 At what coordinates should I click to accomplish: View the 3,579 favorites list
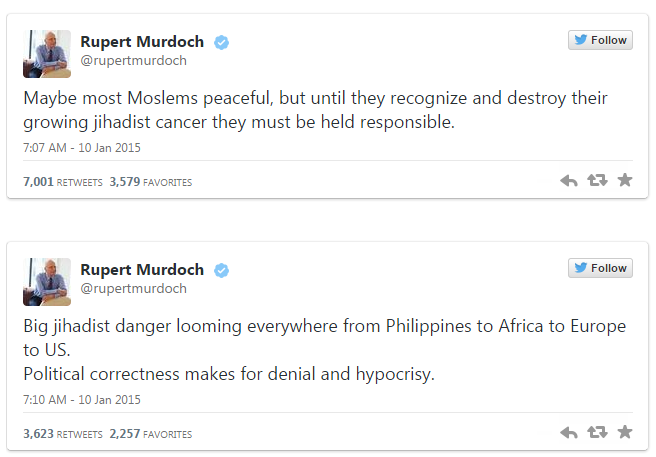click(151, 182)
